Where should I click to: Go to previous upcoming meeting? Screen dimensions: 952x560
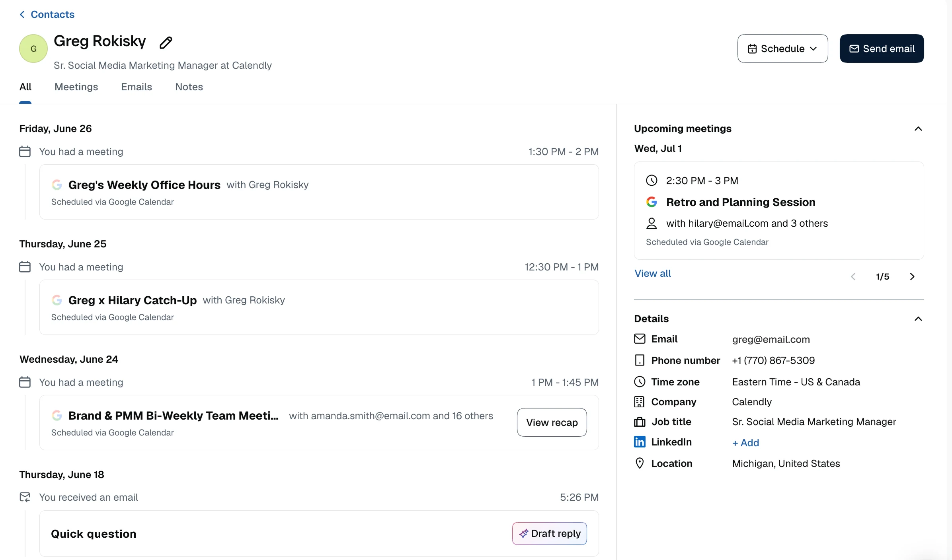point(853,276)
